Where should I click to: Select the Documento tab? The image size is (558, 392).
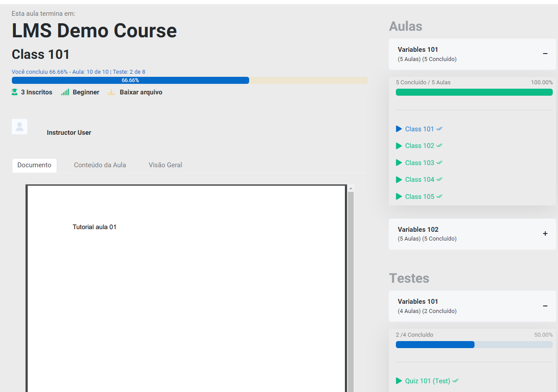(34, 165)
